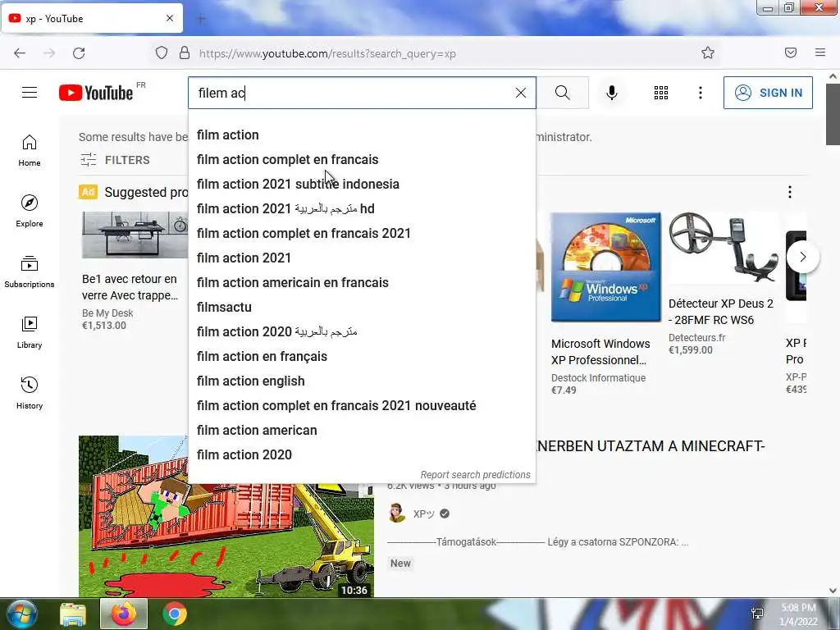
Task: Clear the search box with X
Action: (521, 93)
